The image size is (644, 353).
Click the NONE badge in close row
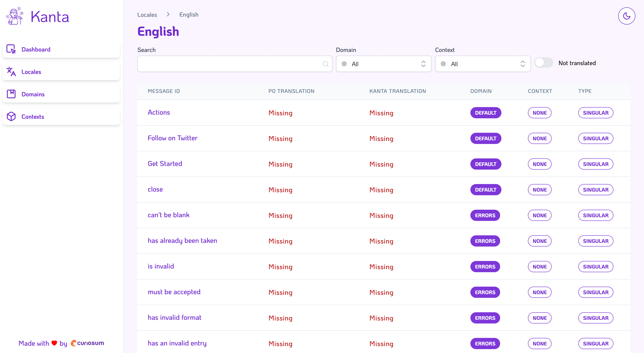tap(540, 190)
